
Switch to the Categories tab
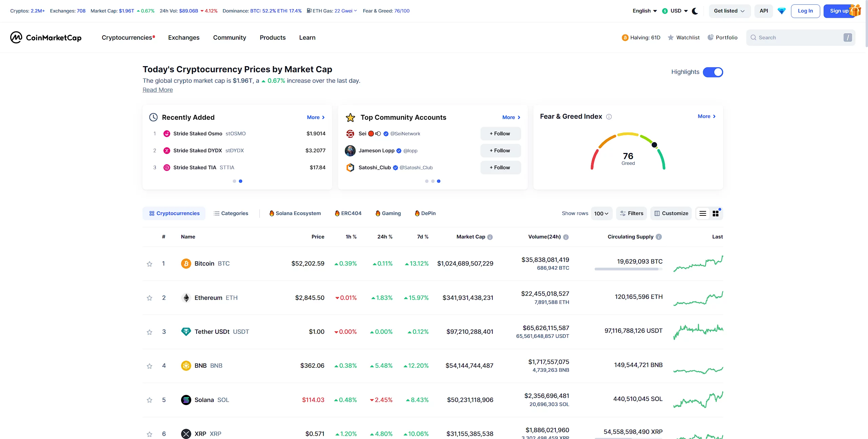coord(231,213)
